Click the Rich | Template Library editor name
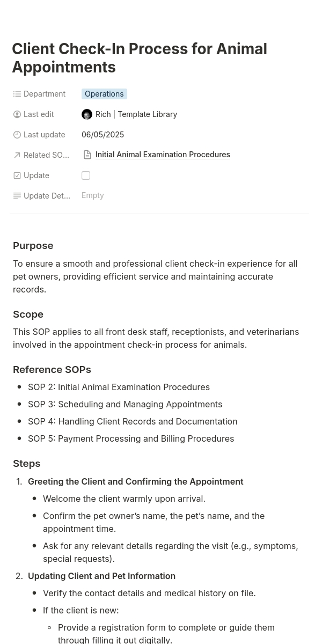The height and width of the screenshot is (644, 322). point(136,114)
